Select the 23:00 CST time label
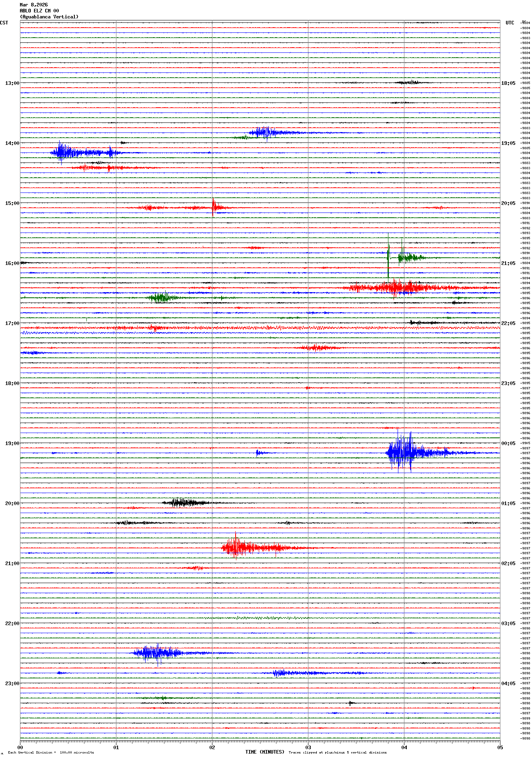This screenshot has width=532, height=758. [12, 684]
